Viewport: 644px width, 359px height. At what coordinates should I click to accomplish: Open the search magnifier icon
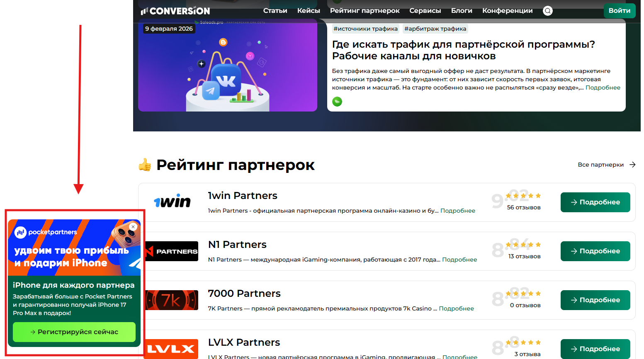(x=547, y=11)
